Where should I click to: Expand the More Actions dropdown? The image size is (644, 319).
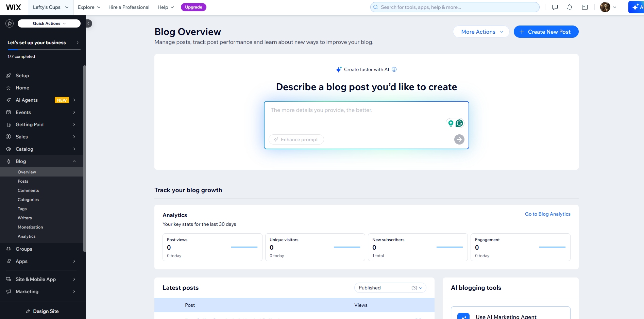click(481, 32)
